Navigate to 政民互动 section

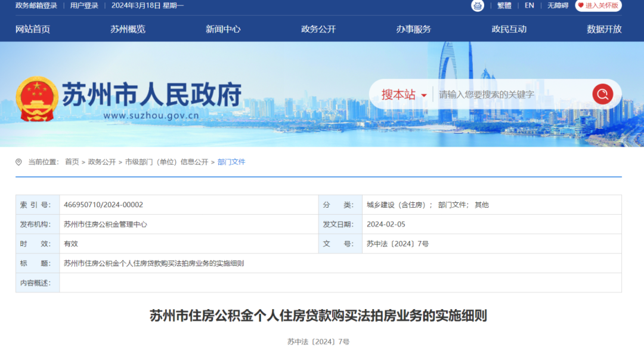click(509, 29)
